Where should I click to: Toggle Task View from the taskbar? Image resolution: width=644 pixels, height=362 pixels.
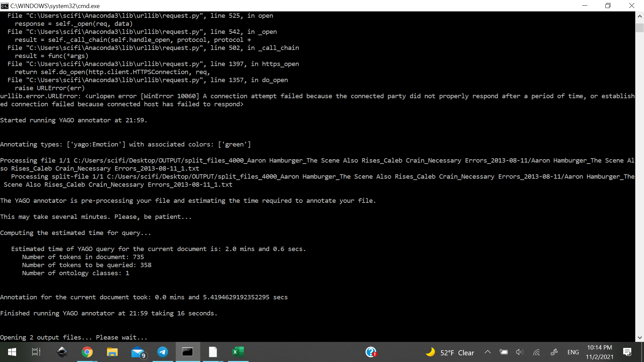36,352
